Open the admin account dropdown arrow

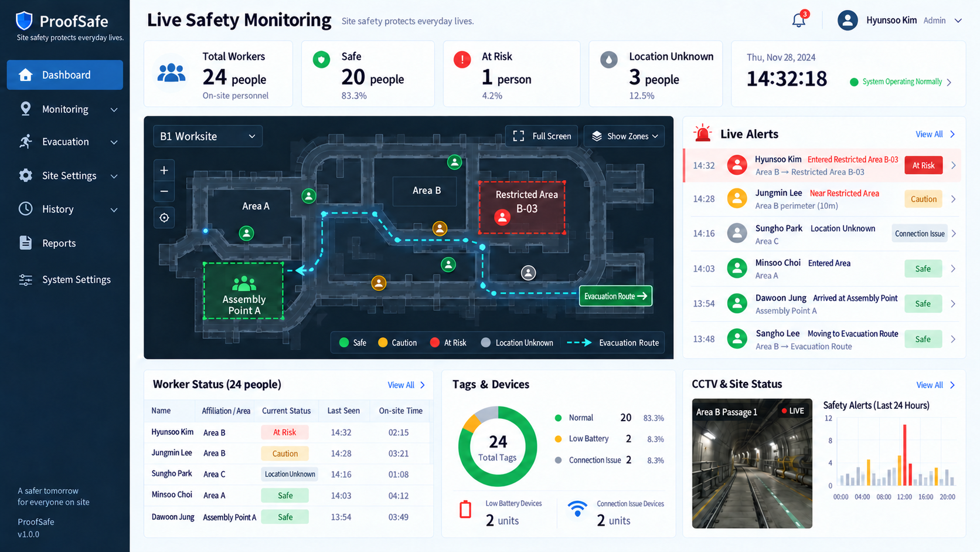[x=958, y=21]
